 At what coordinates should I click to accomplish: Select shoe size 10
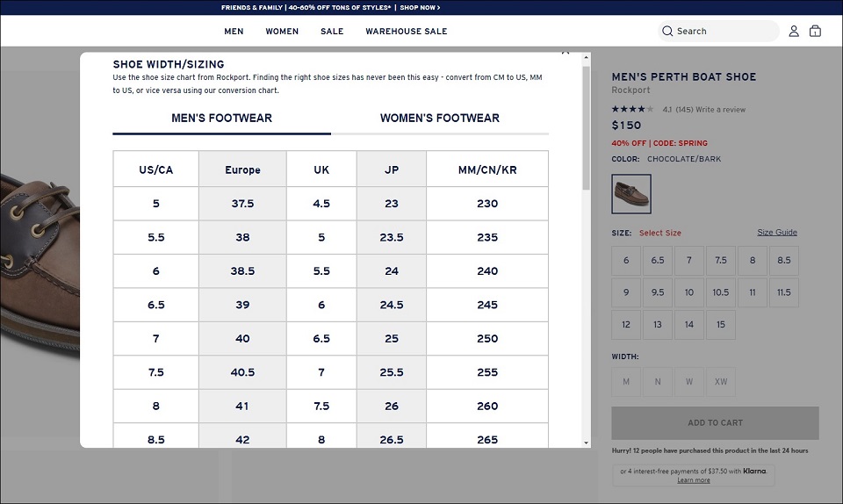pyautogui.click(x=689, y=293)
